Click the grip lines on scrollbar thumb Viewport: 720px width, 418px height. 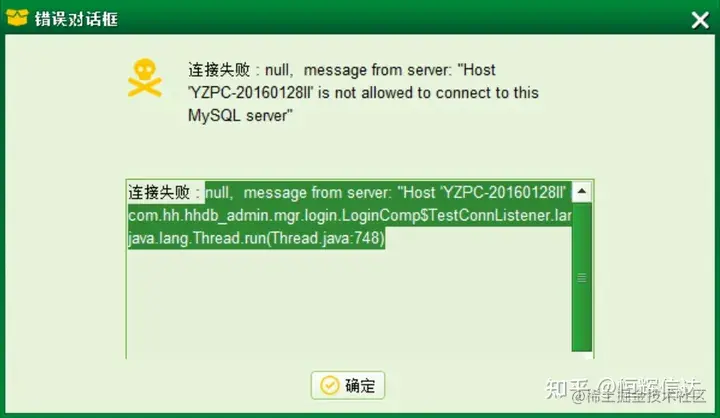582,277
